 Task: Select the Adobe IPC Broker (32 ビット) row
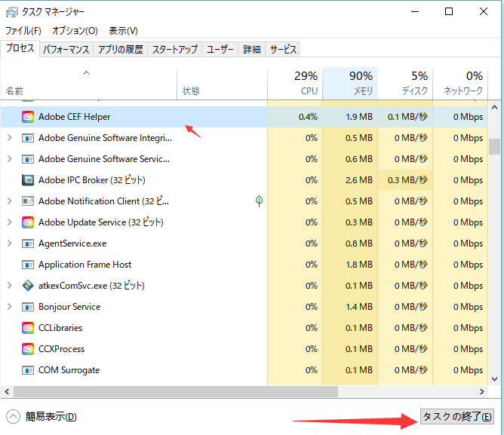pyautogui.click(x=244, y=180)
